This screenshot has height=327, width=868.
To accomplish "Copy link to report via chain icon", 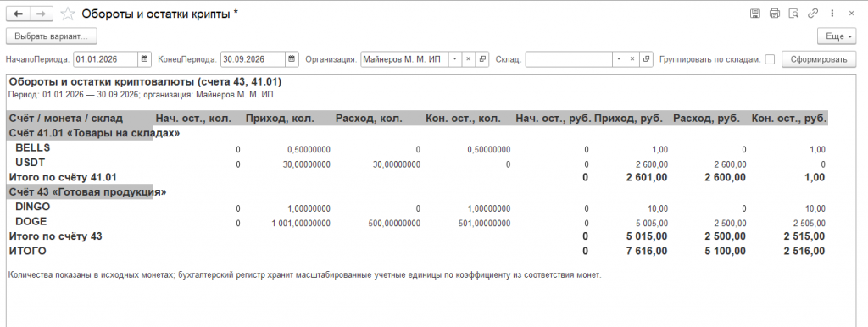I will [x=813, y=14].
